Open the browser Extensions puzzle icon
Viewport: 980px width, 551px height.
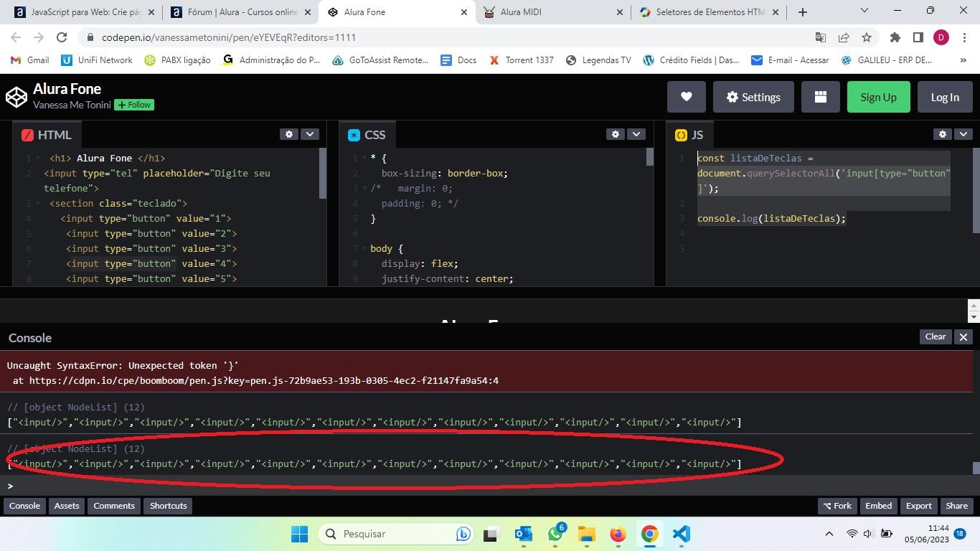(895, 37)
